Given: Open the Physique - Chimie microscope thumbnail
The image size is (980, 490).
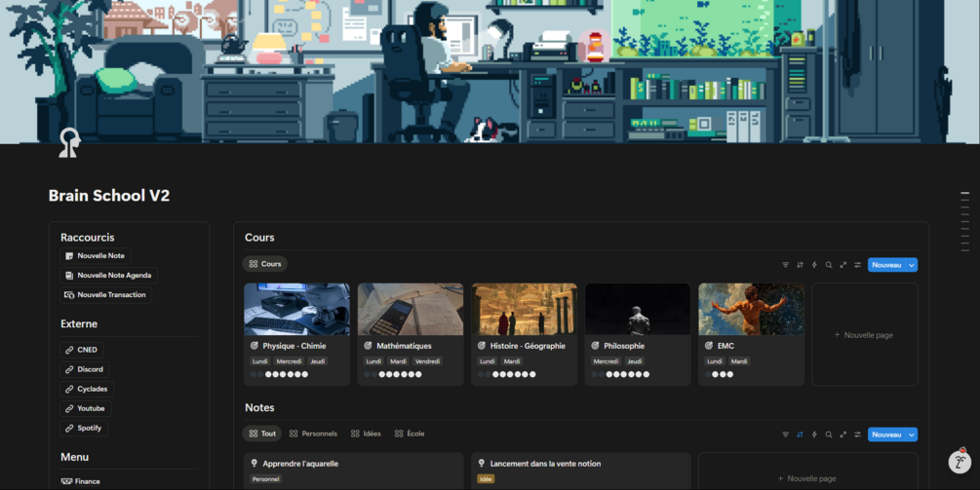Looking at the screenshot, I should click(296, 309).
